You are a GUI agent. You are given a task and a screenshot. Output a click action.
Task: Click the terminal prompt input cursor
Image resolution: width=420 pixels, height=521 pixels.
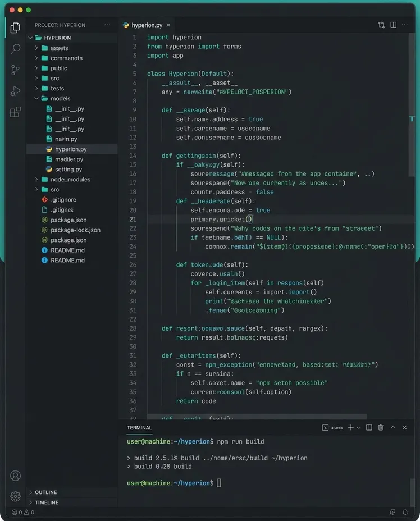(x=219, y=483)
